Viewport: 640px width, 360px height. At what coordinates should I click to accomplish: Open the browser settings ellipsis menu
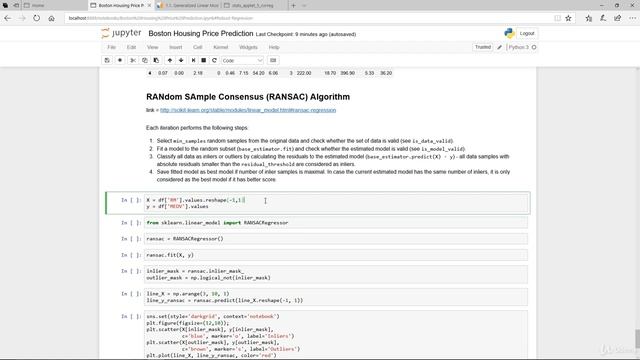coord(632,18)
